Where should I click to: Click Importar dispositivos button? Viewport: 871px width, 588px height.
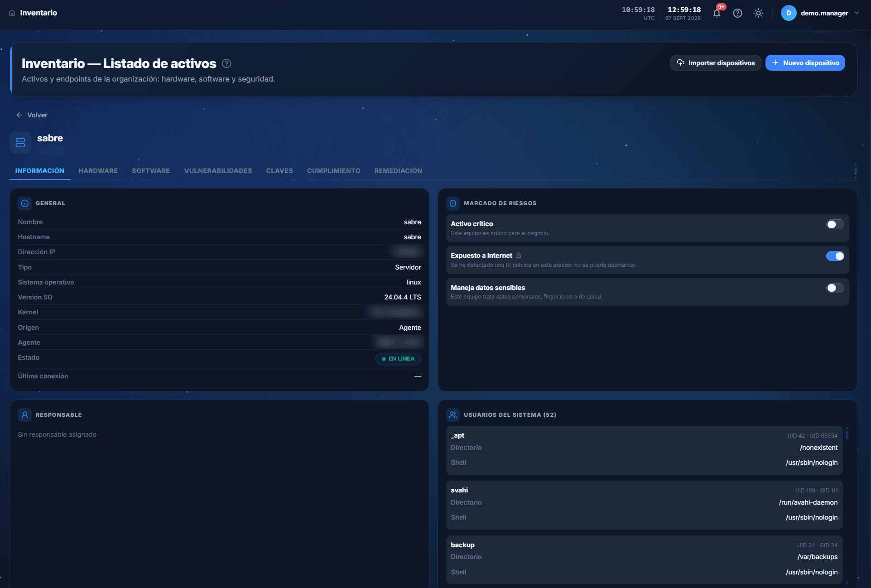pos(716,63)
